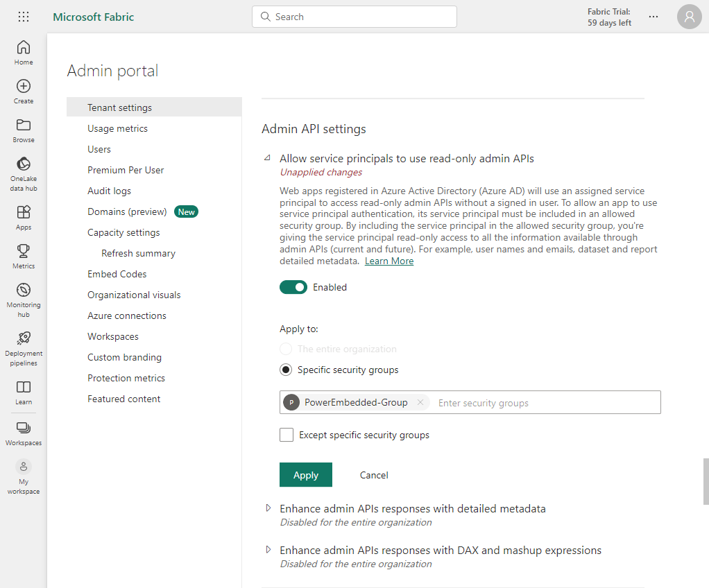Select Specific security groups radio button

click(x=286, y=370)
